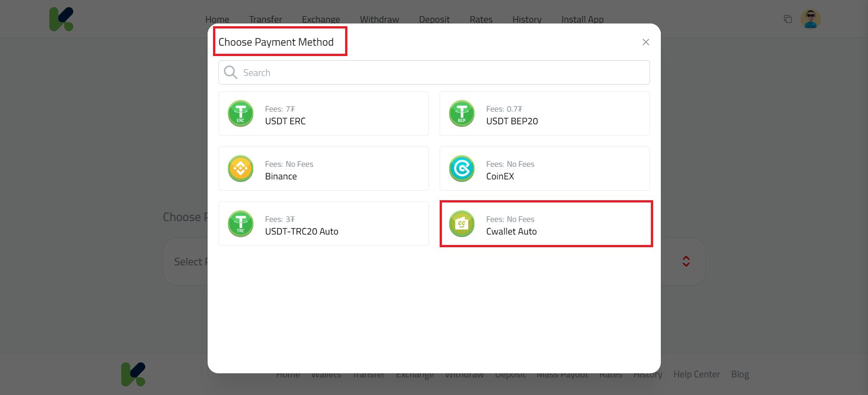
Task: Select Binance as payment method
Action: coord(323,169)
